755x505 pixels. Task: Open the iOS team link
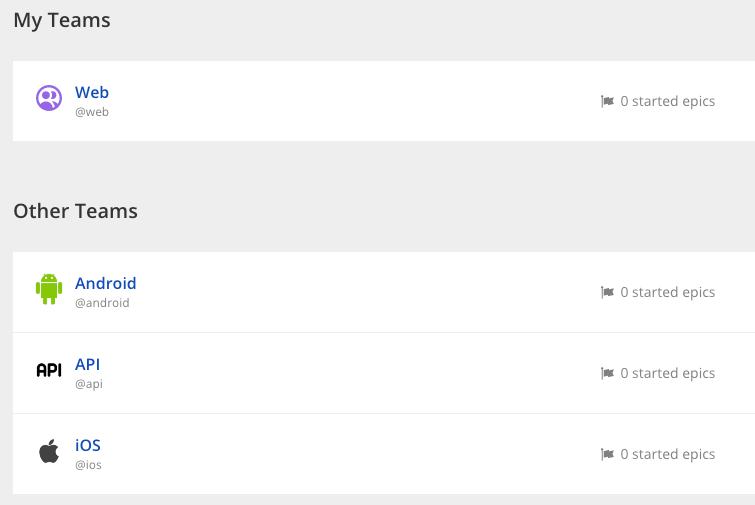[88, 446]
